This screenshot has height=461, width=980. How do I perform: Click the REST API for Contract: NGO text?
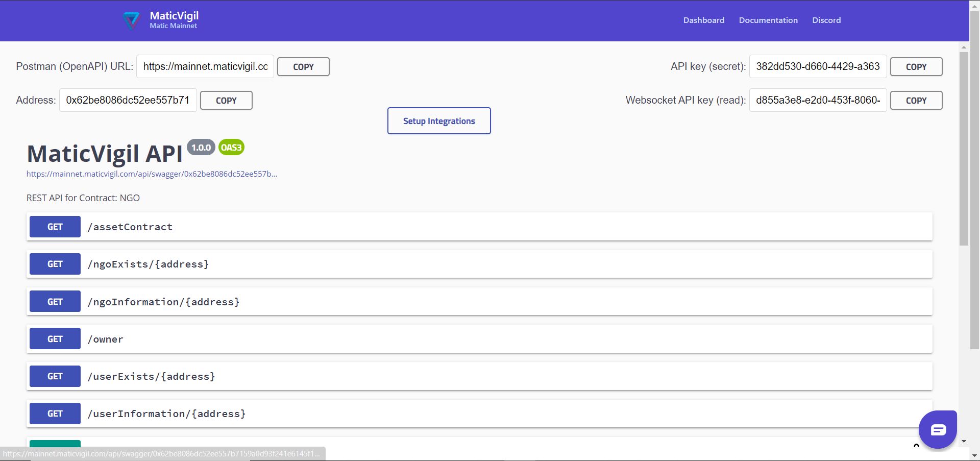(x=83, y=198)
